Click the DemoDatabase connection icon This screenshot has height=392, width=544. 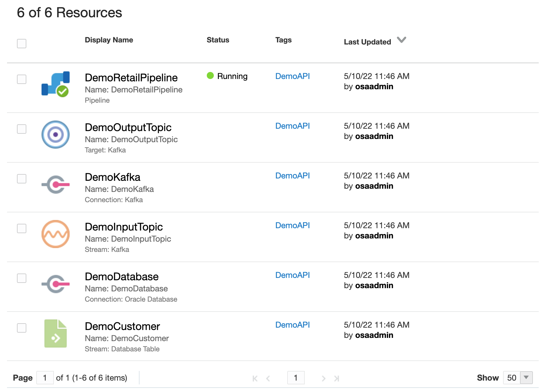tap(56, 284)
